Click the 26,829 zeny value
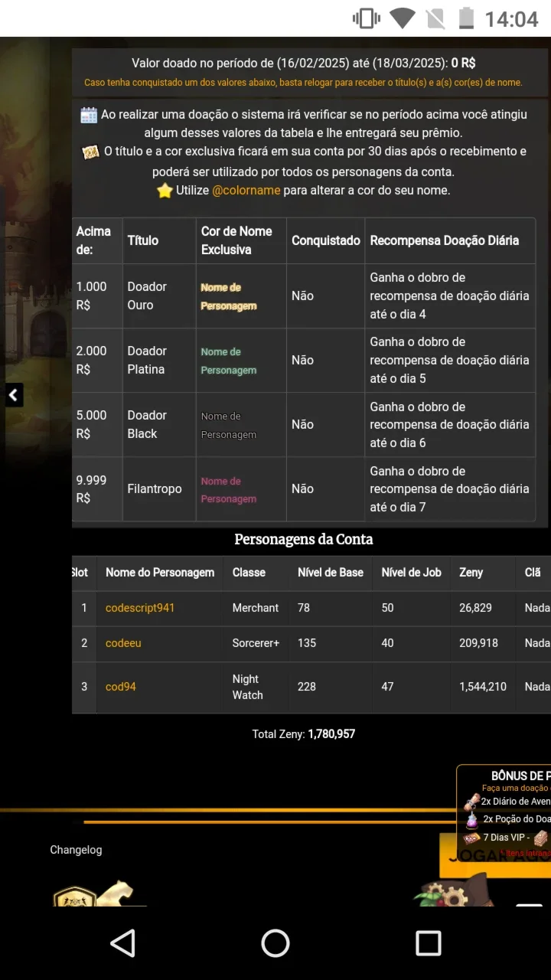Image resolution: width=551 pixels, height=980 pixels. pos(476,608)
